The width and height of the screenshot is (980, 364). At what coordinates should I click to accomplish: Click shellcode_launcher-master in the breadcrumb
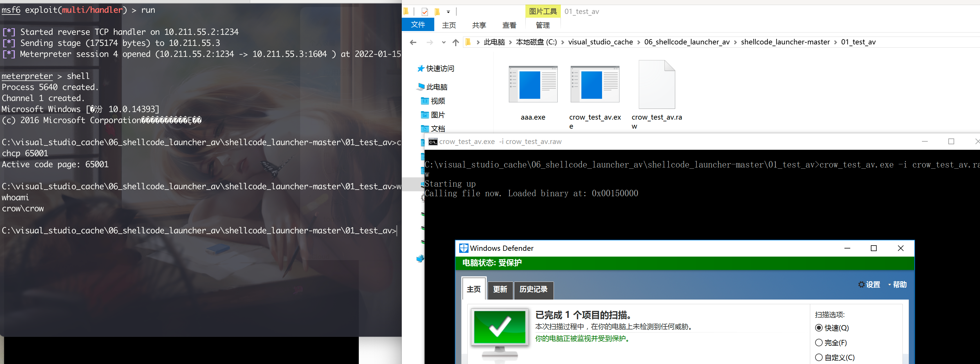[785, 42]
